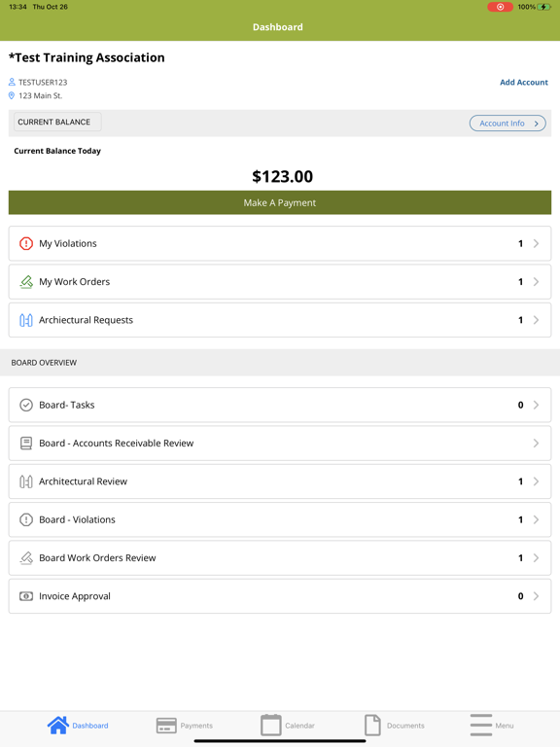Tap the red My Violations alert icon
The image size is (560, 747).
26,243
